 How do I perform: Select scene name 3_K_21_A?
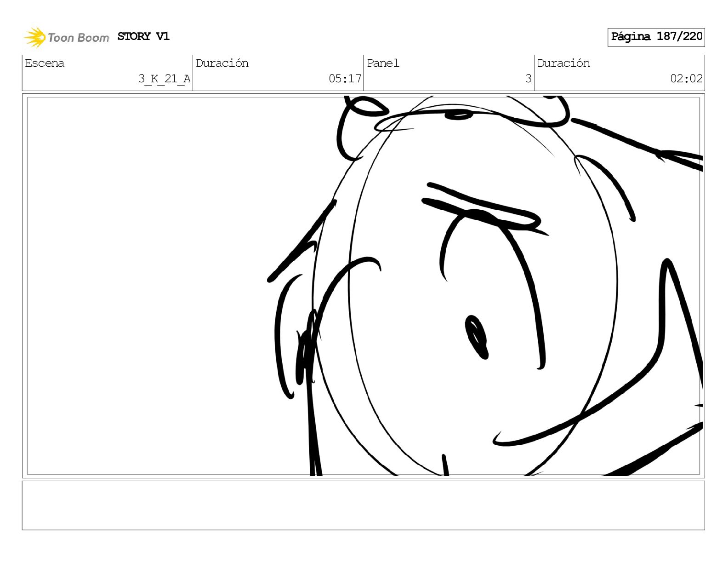point(164,79)
